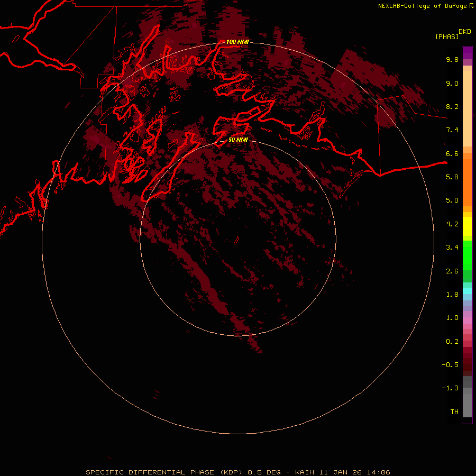This screenshot has width=476, height=476.
Task: Click the light peach colorbar segment
Action: tap(467, 108)
